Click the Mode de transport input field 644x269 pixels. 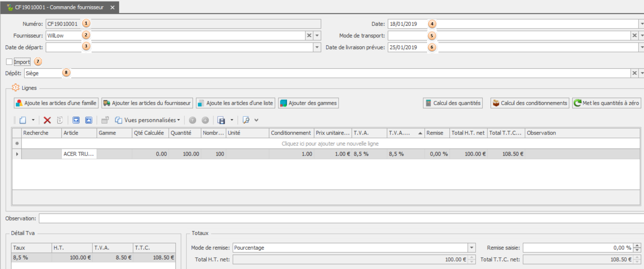click(x=509, y=36)
